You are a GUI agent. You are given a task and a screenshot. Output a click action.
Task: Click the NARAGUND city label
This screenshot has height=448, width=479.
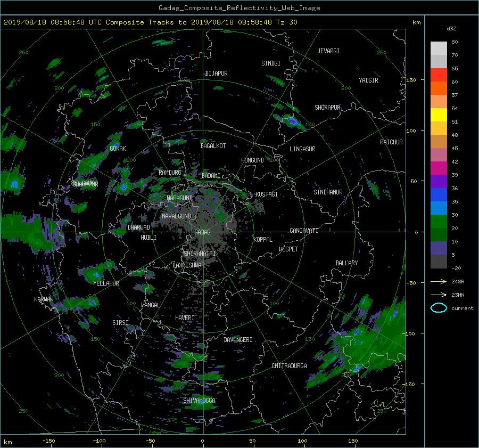(x=180, y=198)
